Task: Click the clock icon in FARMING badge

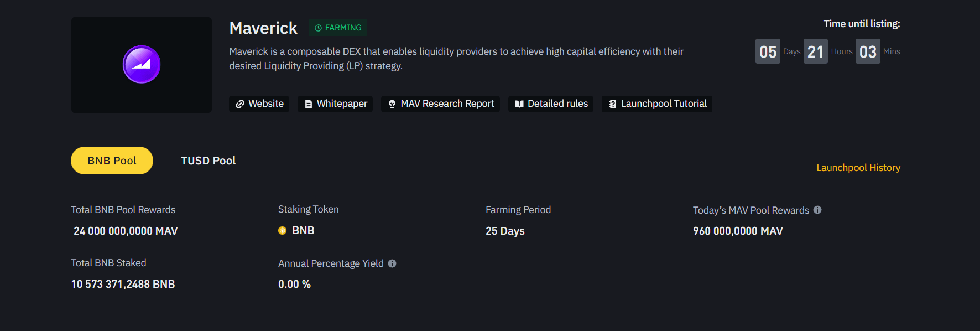Action: click(318, 28)
